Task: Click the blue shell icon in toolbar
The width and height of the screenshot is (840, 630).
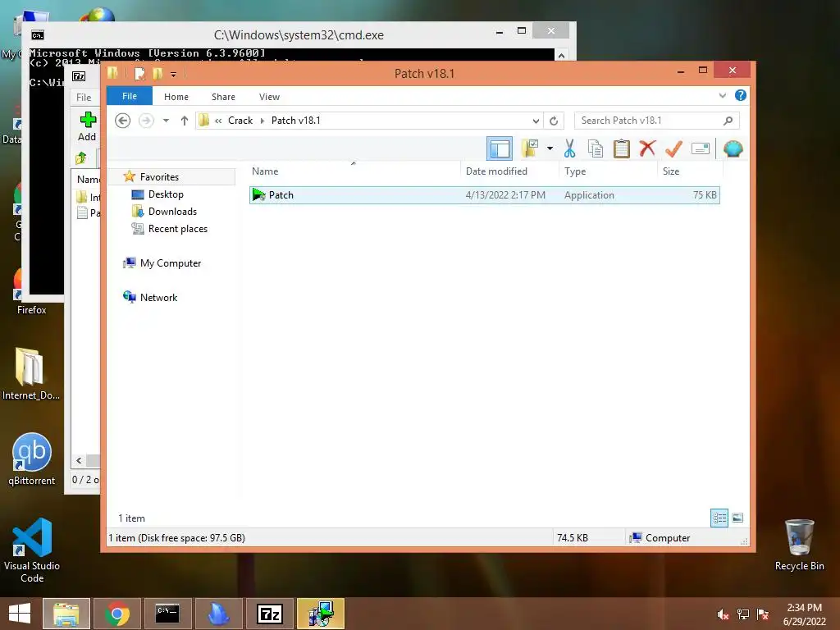Action: click(x=733, y=148)
